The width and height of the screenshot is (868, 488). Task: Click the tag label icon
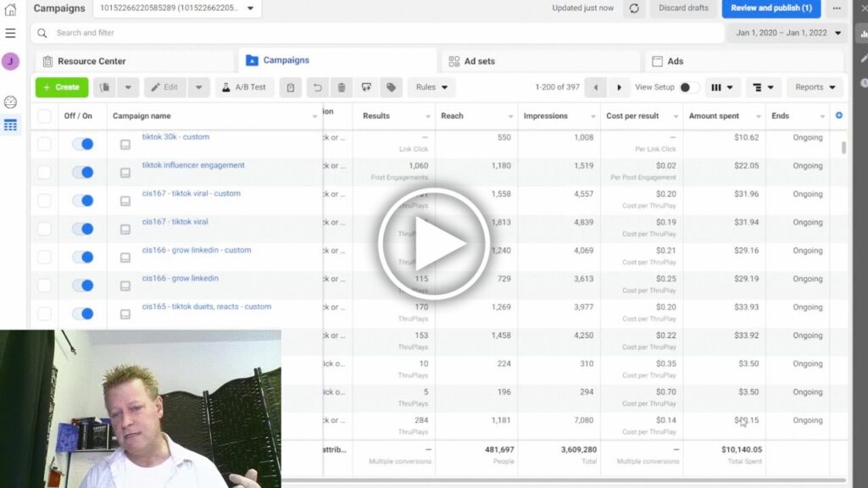(392, 87)
